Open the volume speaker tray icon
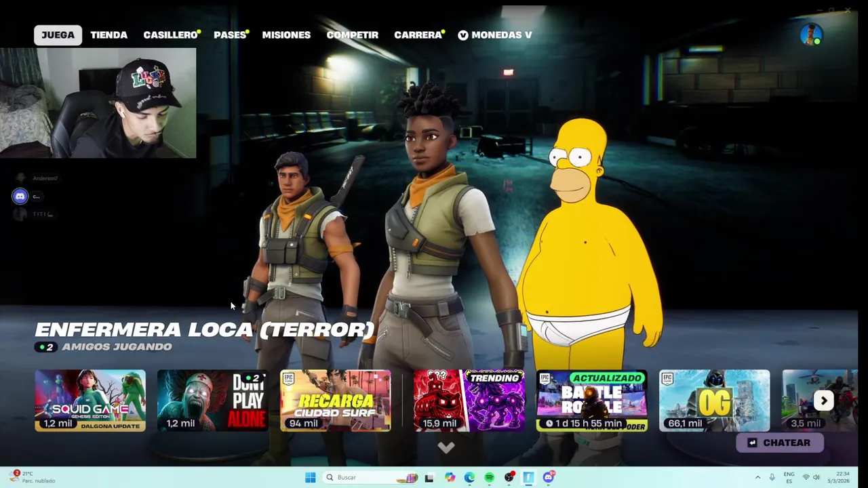Image resolution: width=868 pixels, height=488 pixels. coord(816,477)
